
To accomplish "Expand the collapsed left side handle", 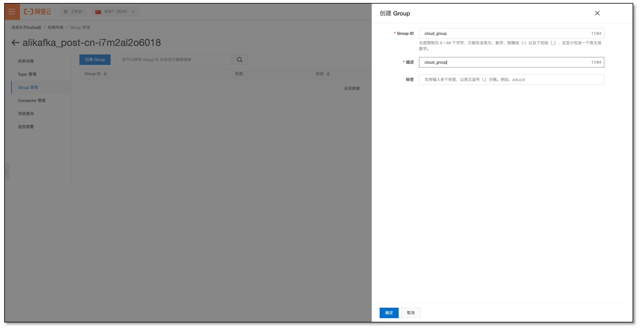I will pos(7,171).
